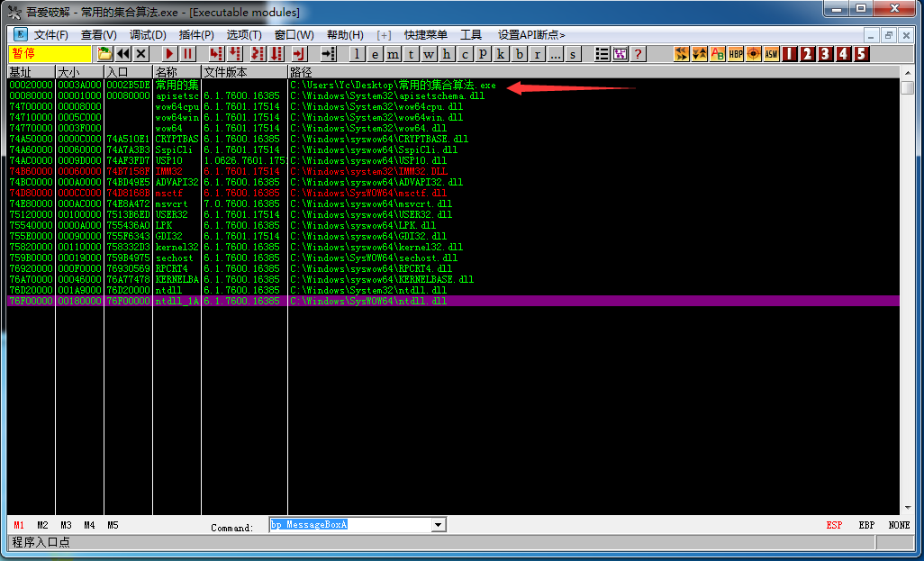Click the Open file folder icon

point(104,54)
